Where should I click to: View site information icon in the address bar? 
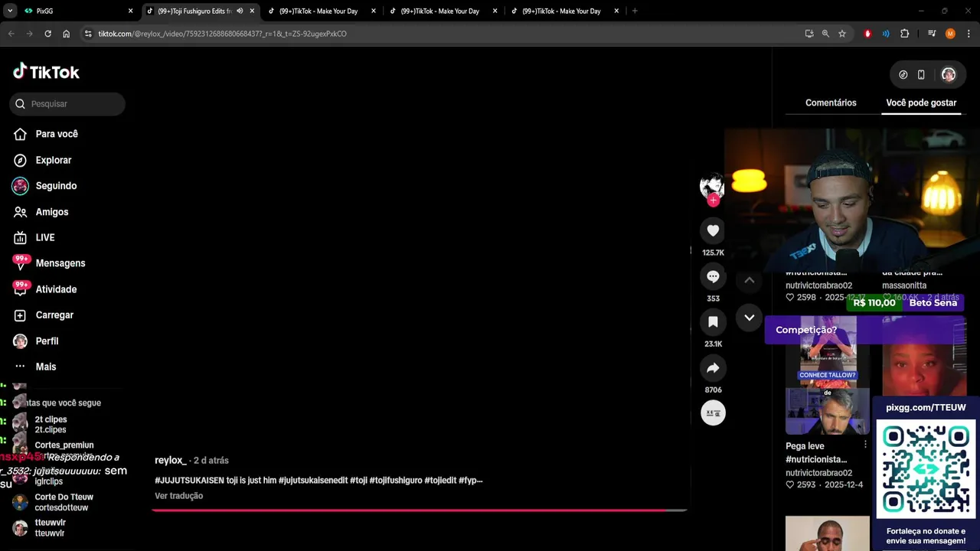click(x=88, y=34)
